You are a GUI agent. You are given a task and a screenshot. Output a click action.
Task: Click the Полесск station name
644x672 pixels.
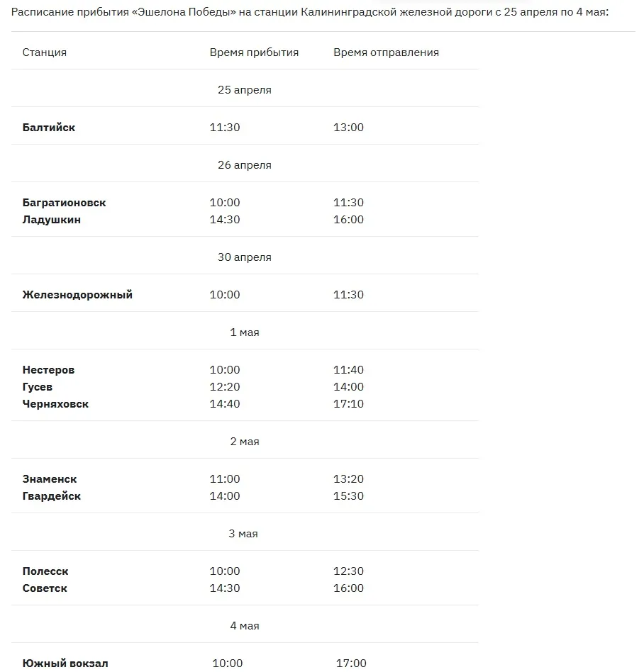tap(45, 571)
